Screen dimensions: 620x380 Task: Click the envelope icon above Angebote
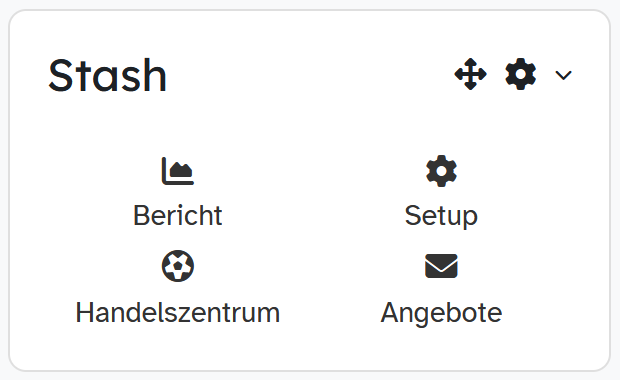pyautogui.click(x=441, y=266)
